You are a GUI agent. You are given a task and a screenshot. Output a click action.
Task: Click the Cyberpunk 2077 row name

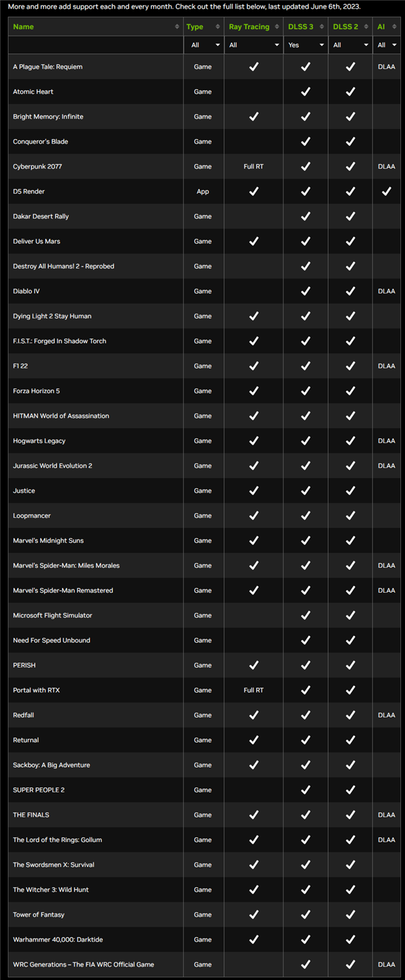pyautogui.click(x=38, y=167)
